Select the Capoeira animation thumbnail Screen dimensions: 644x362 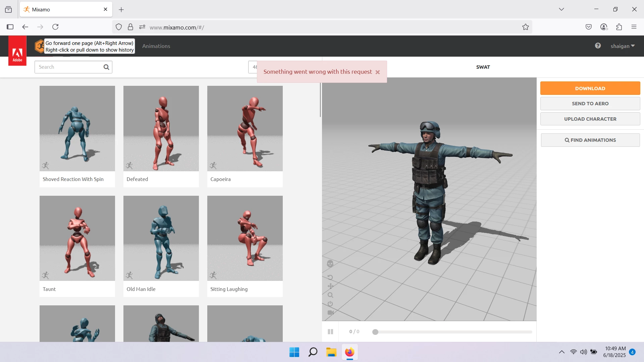click(245, 128)
